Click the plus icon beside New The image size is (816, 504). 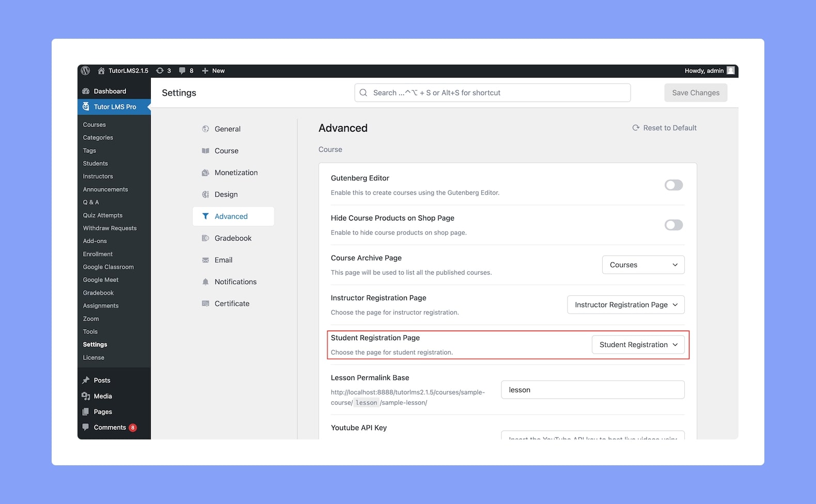205,71
